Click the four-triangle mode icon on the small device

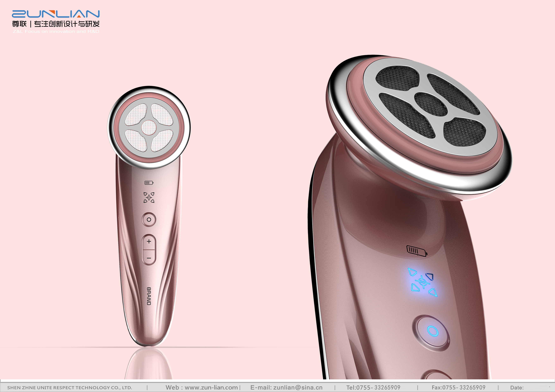(149, 198)
